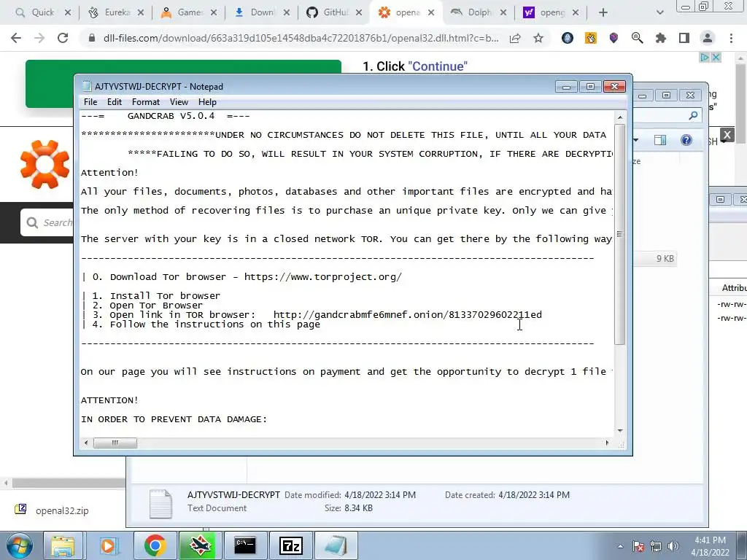The height and width of the screenshot is (560, 747).
Task: Open 7-Zip taskbar icon
Action: [x=290, y=545]
